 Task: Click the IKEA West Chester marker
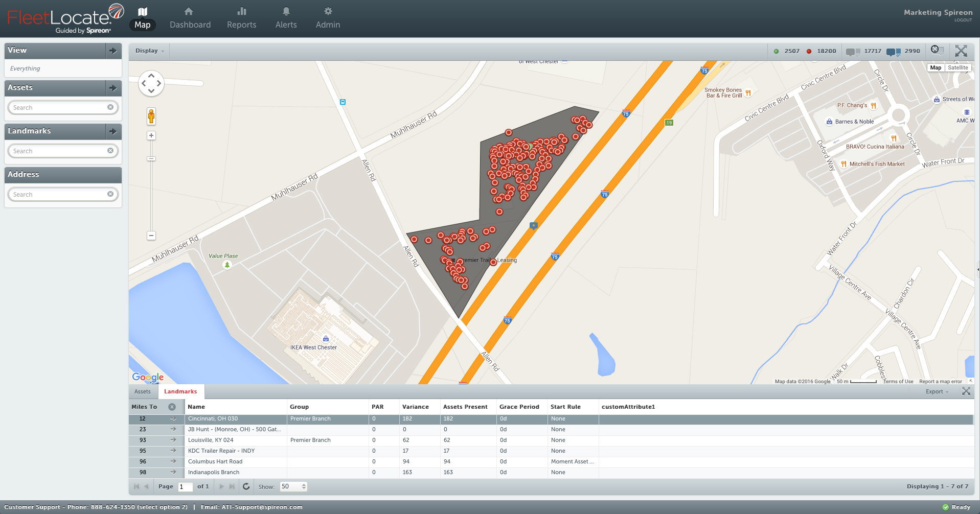pos(326,339)
